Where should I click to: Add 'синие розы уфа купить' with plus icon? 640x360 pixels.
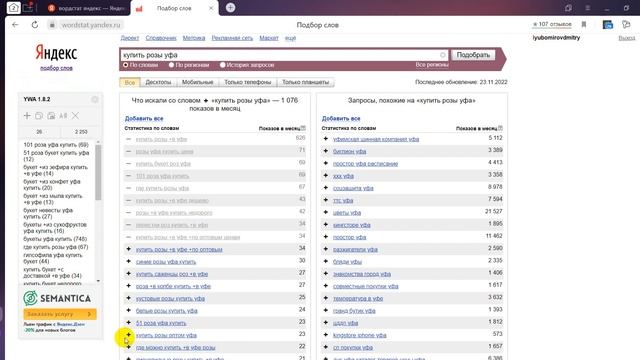click(129, 261)
